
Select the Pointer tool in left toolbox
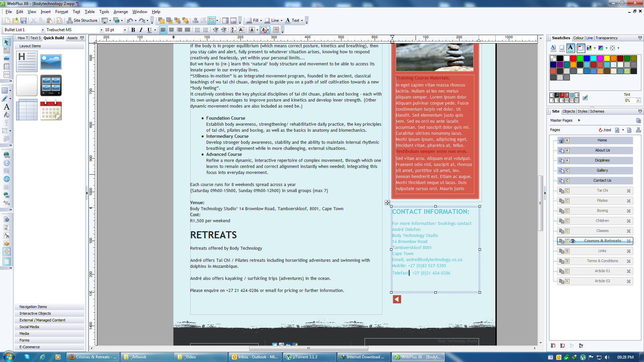pyautogui.click(x=6, y=42)
